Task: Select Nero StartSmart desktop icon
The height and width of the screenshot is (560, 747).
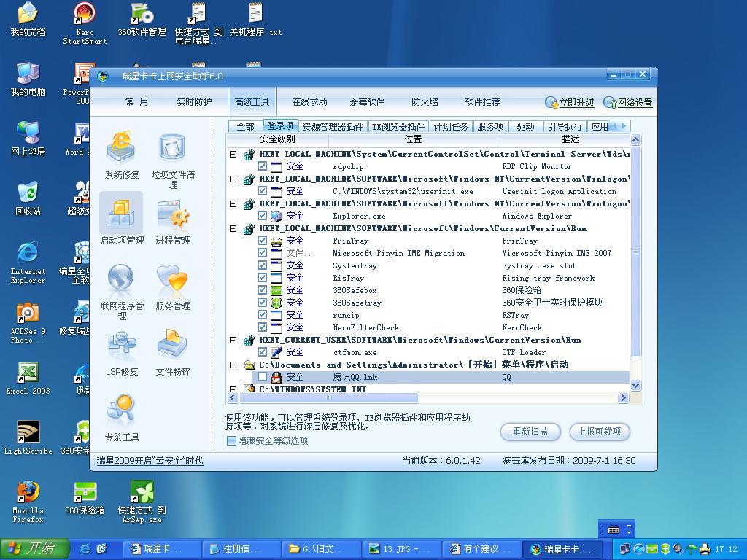Action: (85, 24)
